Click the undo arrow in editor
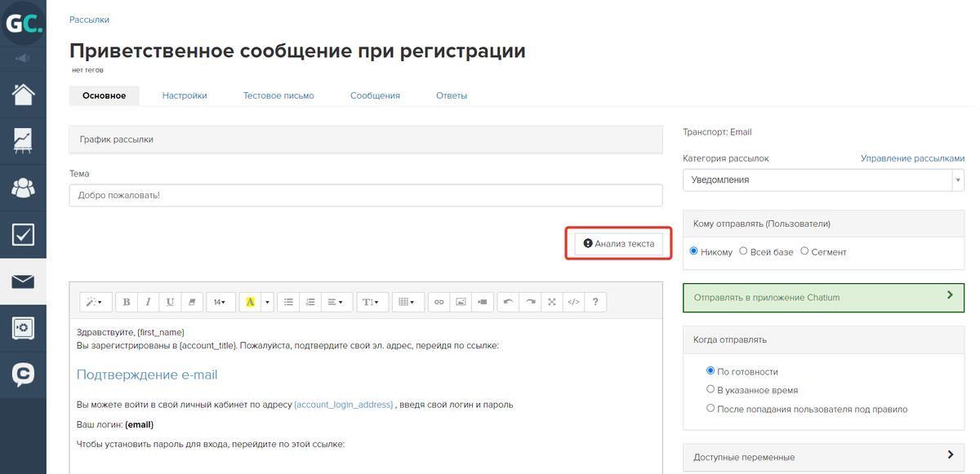 508,302
